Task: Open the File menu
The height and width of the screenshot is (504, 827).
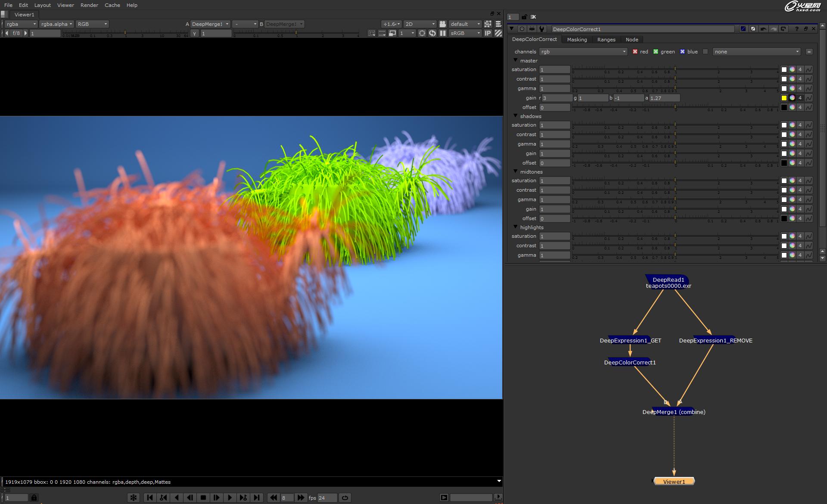Action: [x=8, y=5]
